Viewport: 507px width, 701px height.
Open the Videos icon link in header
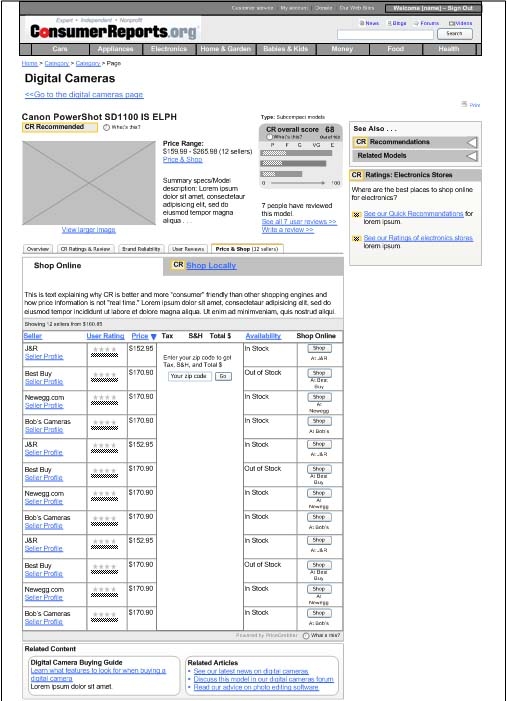(x=460, y=23)
